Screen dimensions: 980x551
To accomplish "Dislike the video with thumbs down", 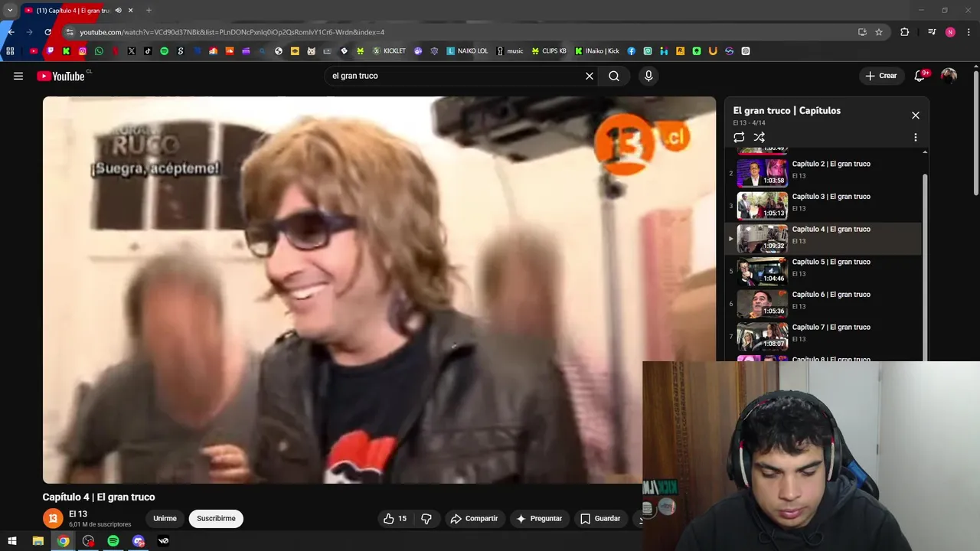I will tap(426, 519).
